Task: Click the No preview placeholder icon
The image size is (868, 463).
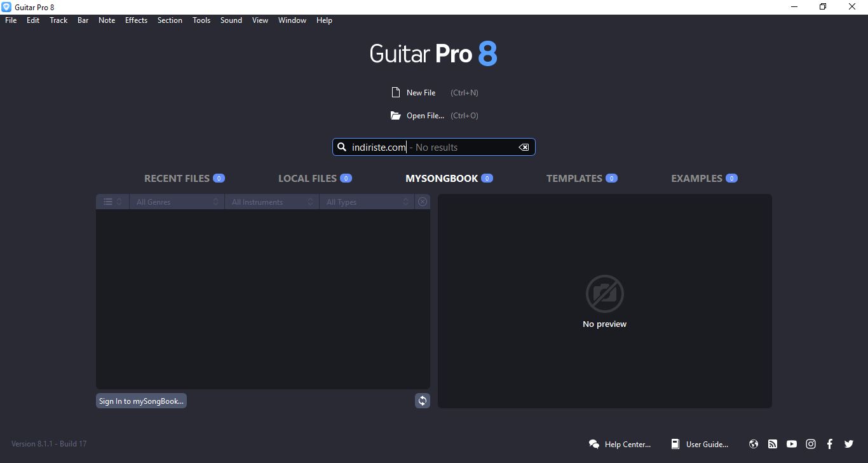Action: [604, 293]
